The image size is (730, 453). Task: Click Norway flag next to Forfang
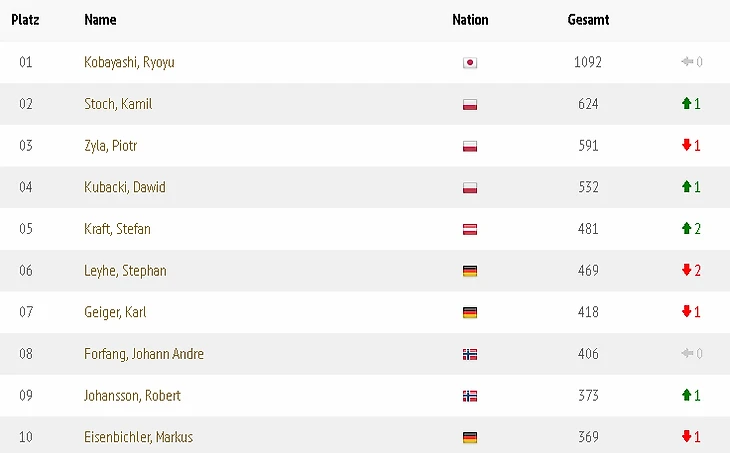point(470,354)
